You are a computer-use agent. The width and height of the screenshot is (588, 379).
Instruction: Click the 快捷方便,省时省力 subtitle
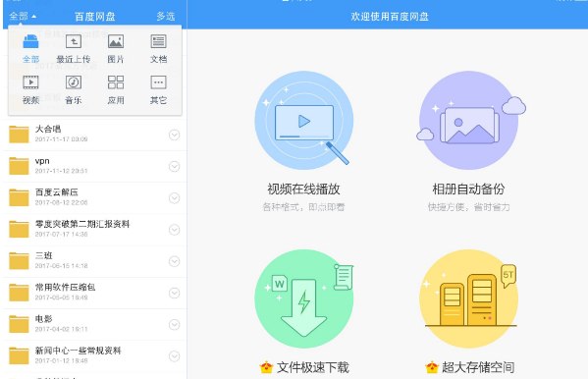469,207
